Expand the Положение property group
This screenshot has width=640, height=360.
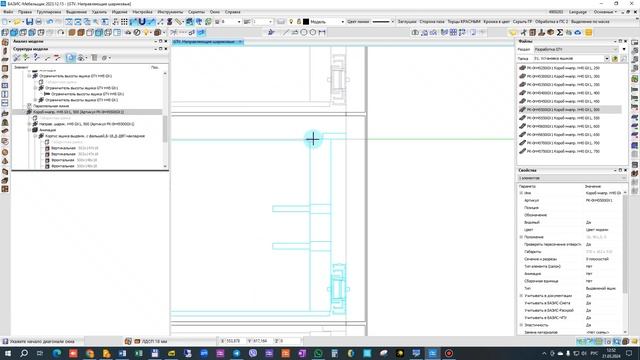point(521,237)
